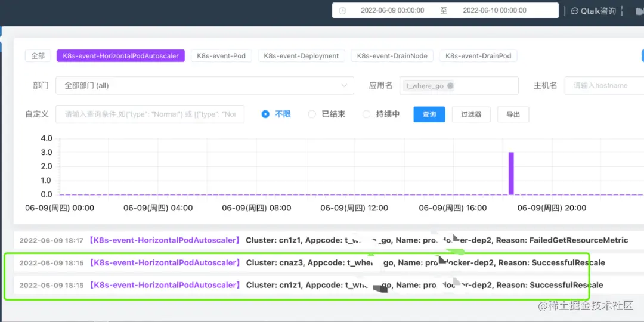Click the 06-09(周四) 12:00 axis label
This screenshot has height=322, width=644.
coord(354,208)
